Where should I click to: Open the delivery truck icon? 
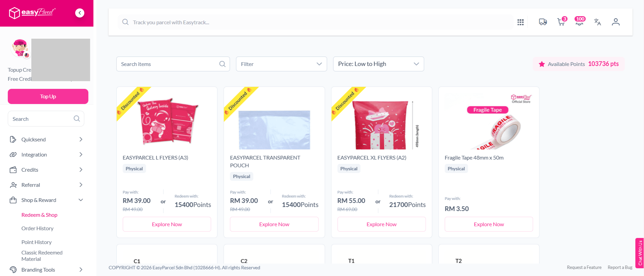(x=543, y=22)
